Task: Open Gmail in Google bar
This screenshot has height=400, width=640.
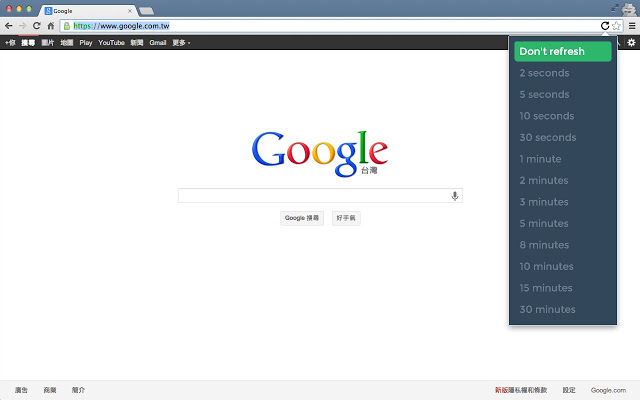Action: tap(158, 42)
